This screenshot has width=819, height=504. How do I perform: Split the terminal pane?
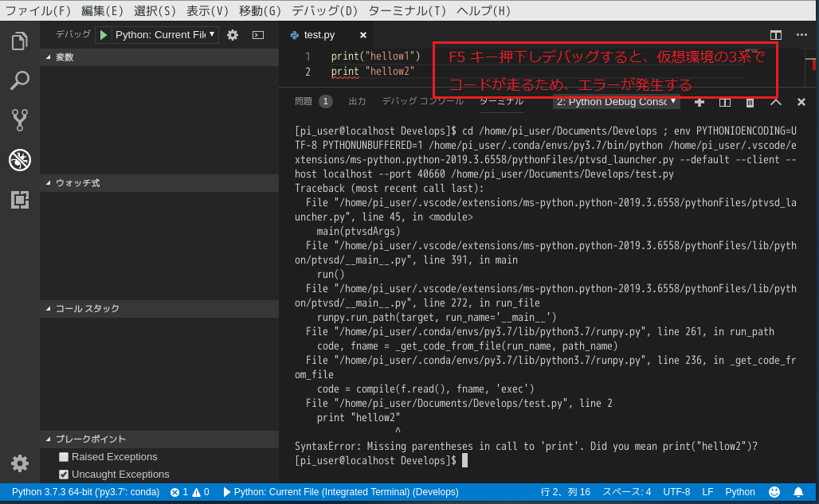[x=724, y=102]
